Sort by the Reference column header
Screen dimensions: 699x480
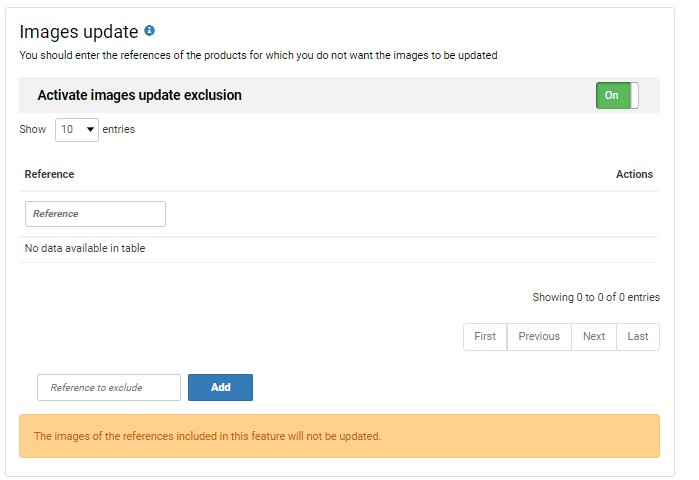[50, 174]
